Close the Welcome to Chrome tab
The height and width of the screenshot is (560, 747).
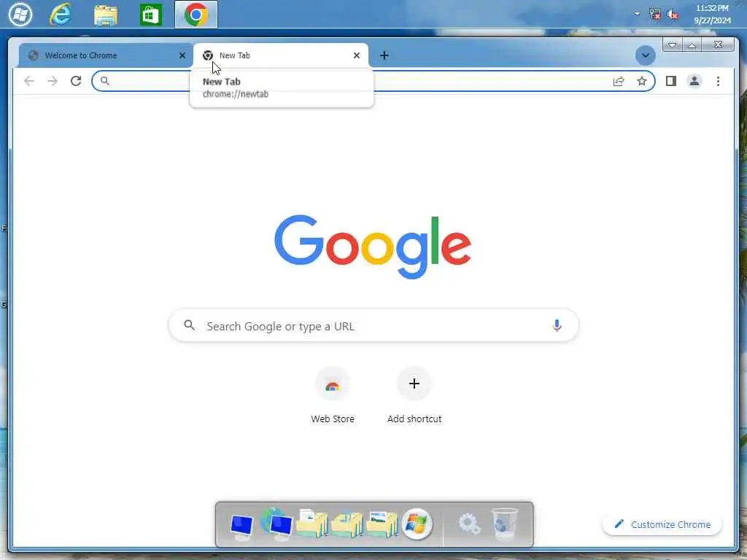click(x=182, y=55)
